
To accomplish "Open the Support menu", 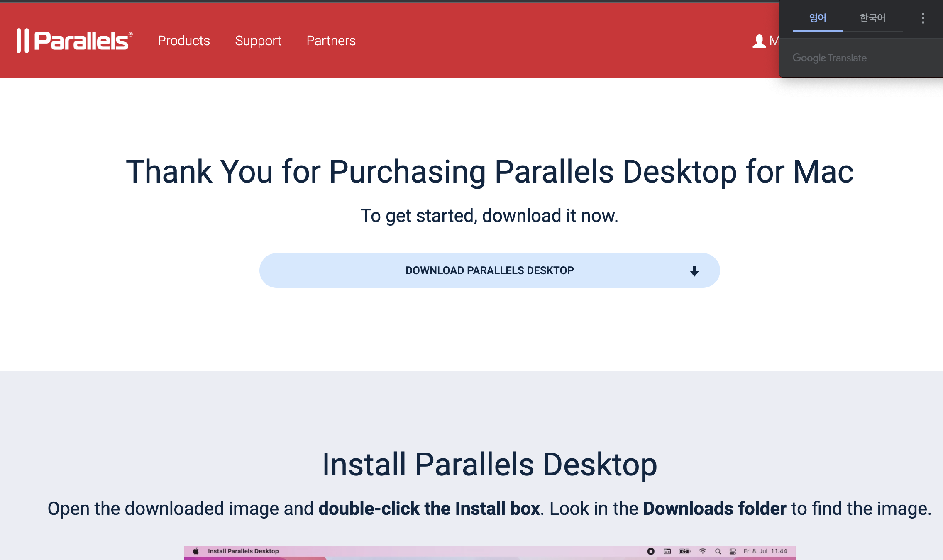I will [x=258, y=41].
